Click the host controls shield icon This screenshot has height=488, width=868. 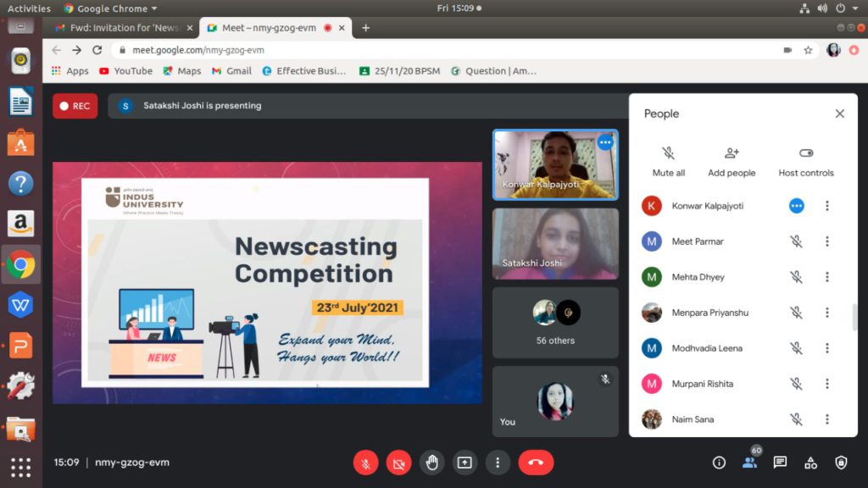[x=841, y=463]
